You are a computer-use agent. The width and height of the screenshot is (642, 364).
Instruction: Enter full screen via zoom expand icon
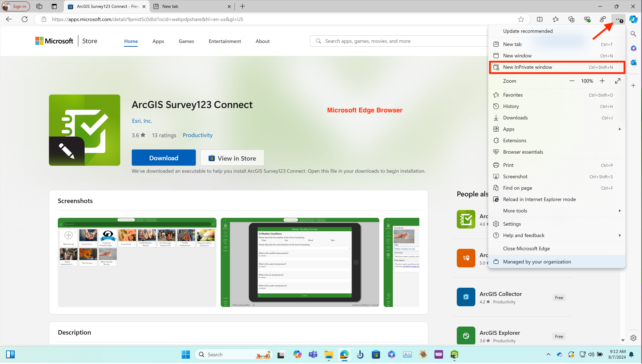618,81
